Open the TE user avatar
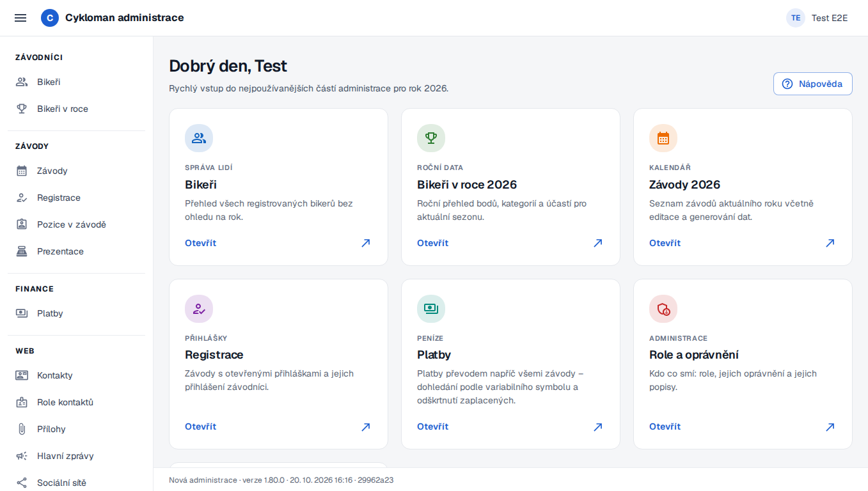The image size is (868, 491). pos(796,18)
